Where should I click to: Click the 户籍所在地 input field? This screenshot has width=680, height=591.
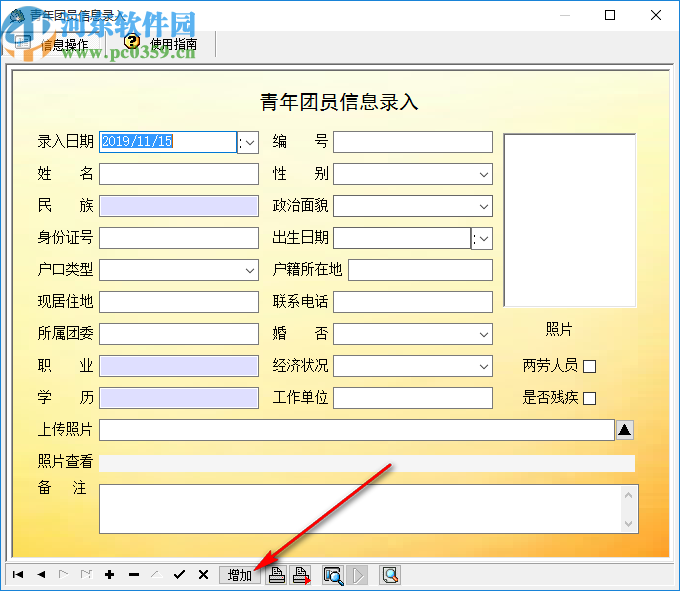point(421,270)
